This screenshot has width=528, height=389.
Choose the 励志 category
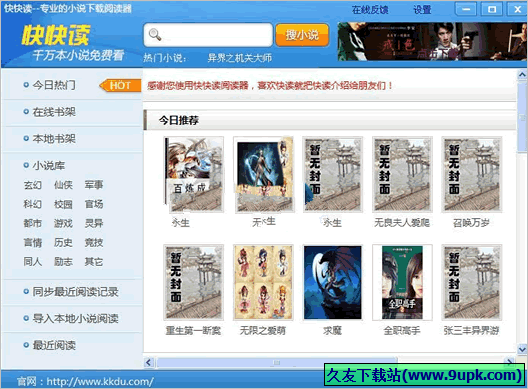click(x=63, y=261)
